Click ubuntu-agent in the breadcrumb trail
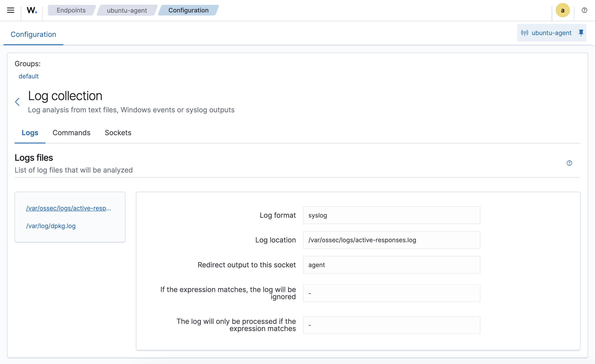595x364 pixels. [x=127, y=10]
